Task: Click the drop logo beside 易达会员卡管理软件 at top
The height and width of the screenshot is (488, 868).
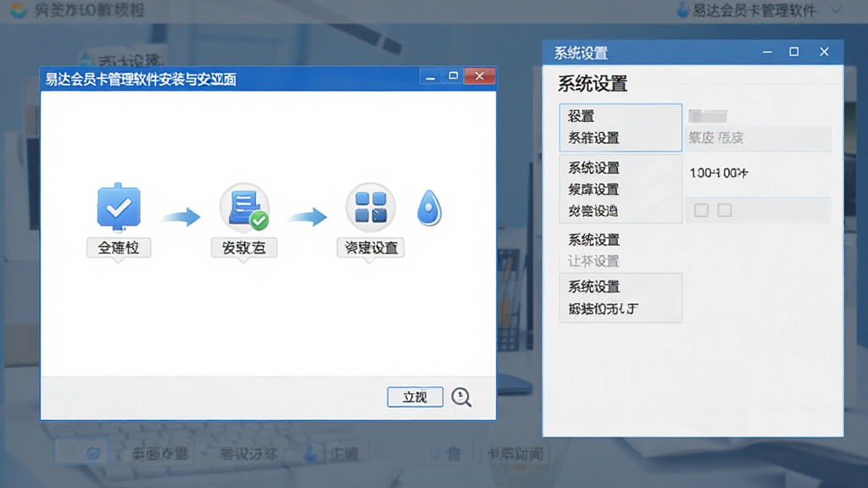Action: point(683,9)
